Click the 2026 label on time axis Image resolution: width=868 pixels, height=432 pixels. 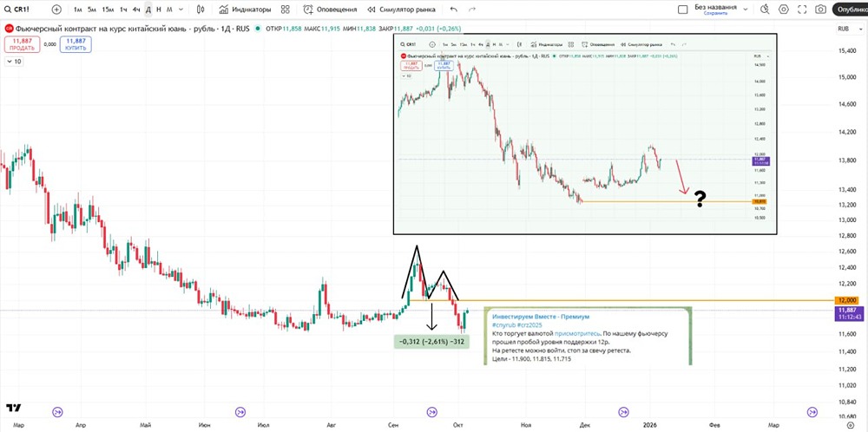[650, 425]
